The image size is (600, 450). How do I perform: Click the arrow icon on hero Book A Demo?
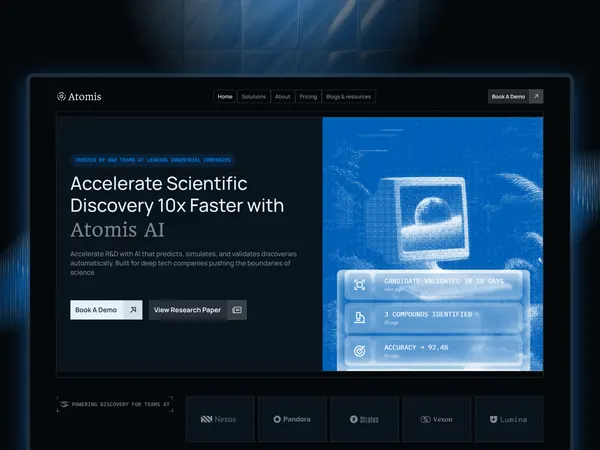click(133, 310)
